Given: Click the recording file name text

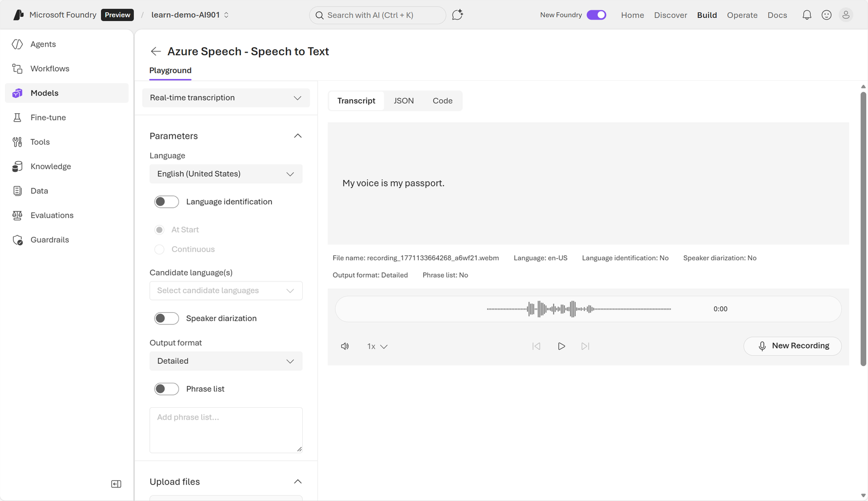Looking at the screenshot, I should coord(416,258).
